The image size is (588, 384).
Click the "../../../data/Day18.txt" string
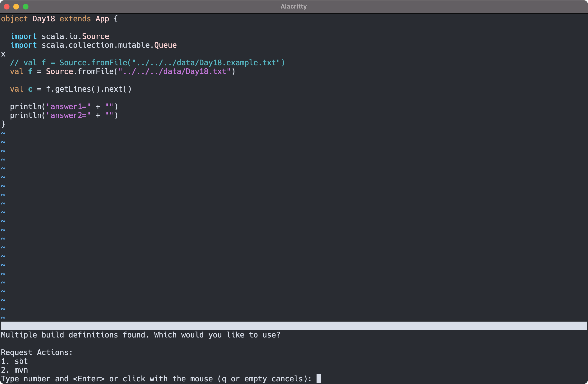174,72
